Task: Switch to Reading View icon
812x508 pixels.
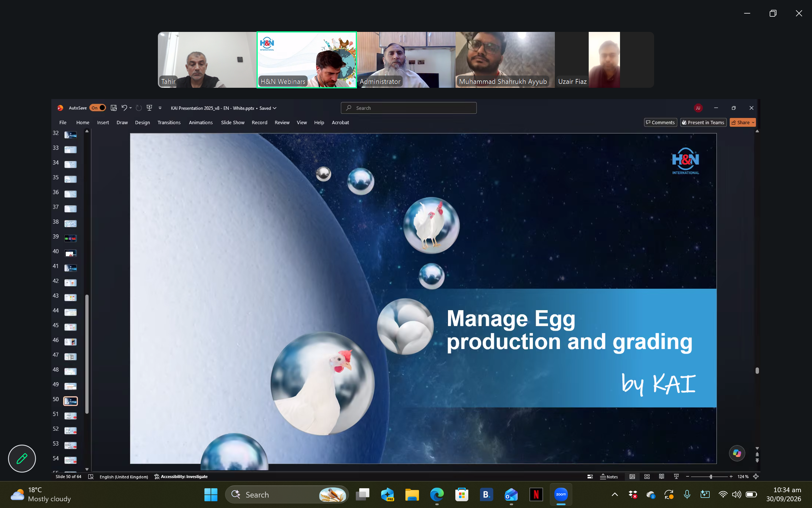Action: (661, 476)
